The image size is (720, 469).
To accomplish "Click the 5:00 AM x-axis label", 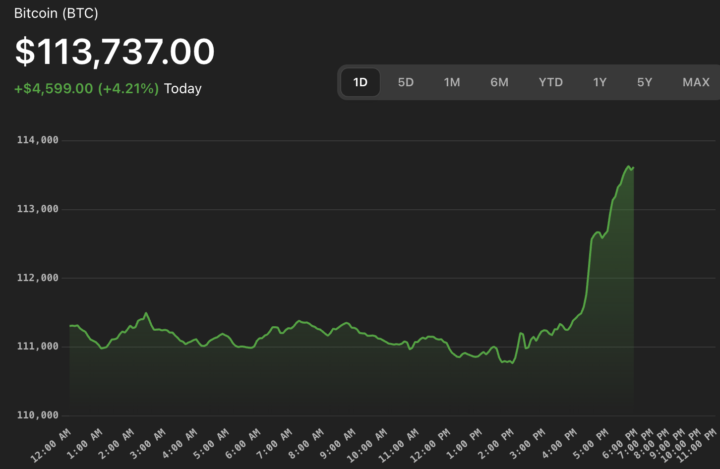I will point(211,444).
